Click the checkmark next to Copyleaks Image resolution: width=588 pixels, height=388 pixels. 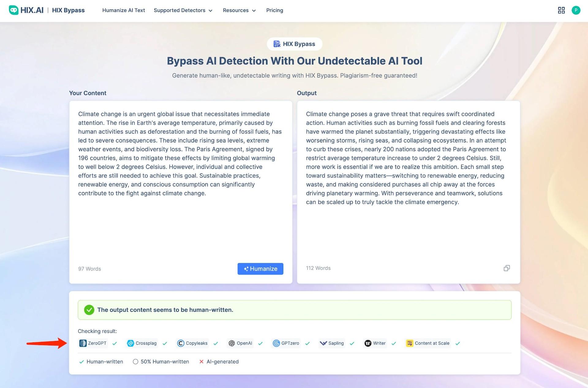tap(216, 344)
